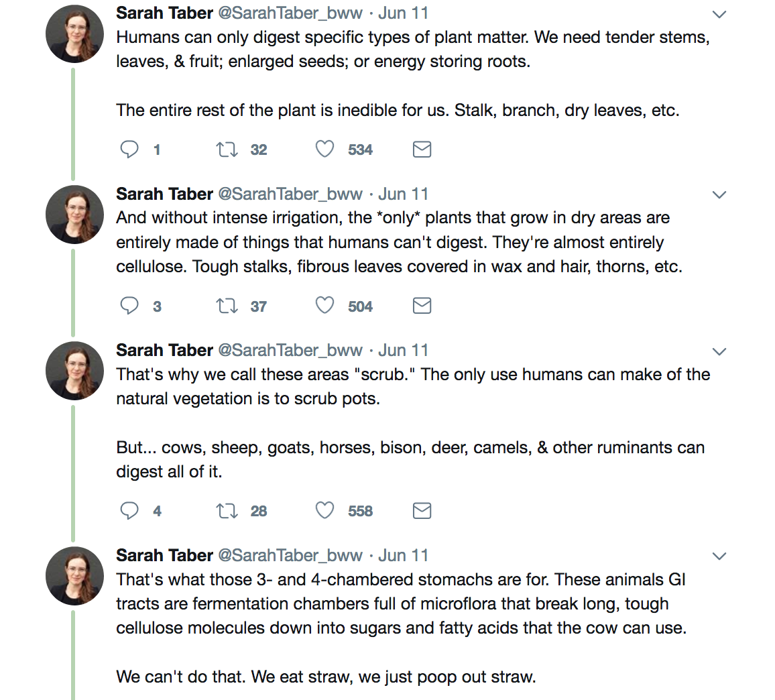Viewport: 775px width, 700px height.
Task: Share the 'scrub' tweet via envelope icon
Action: pos(422,510)
